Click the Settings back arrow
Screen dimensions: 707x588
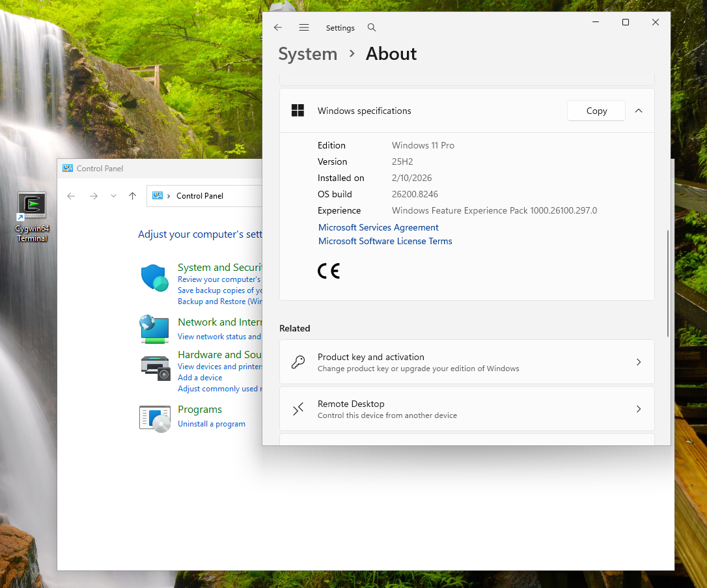click(278, 27)
